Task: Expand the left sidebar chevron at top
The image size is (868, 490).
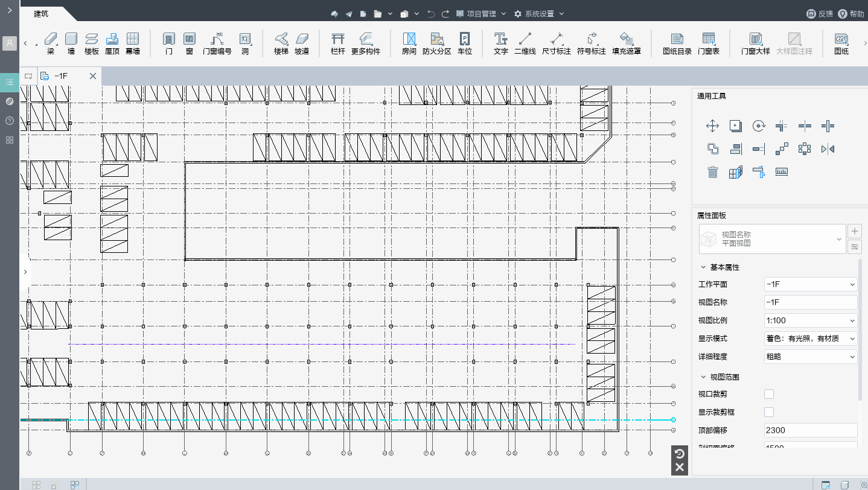Action: pyautogui.click(x=10, y=10)
